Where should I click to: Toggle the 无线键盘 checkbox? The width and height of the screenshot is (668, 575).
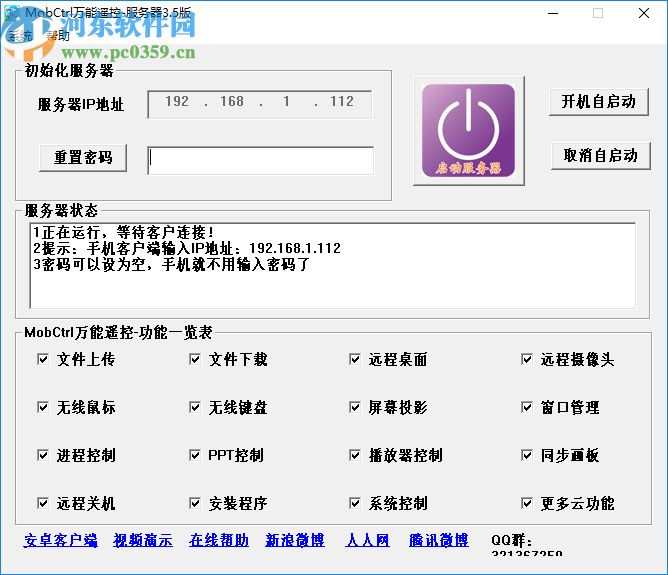tap(195, 407)
